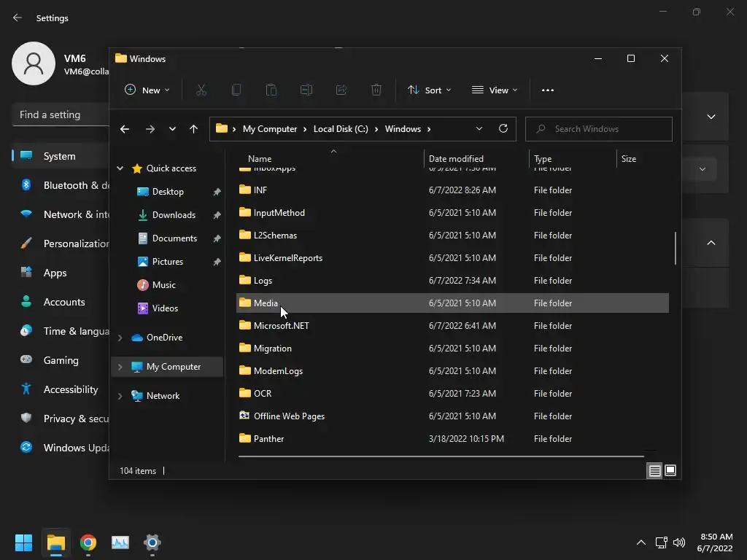Select Desktop in Quick access
This screenshot has height=560, width=747.
coord(167,192)
